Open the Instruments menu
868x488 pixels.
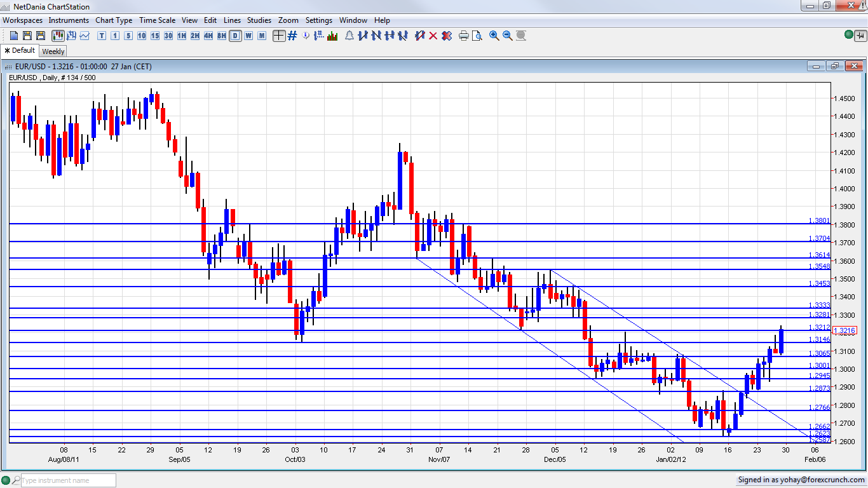coord(69,20)
